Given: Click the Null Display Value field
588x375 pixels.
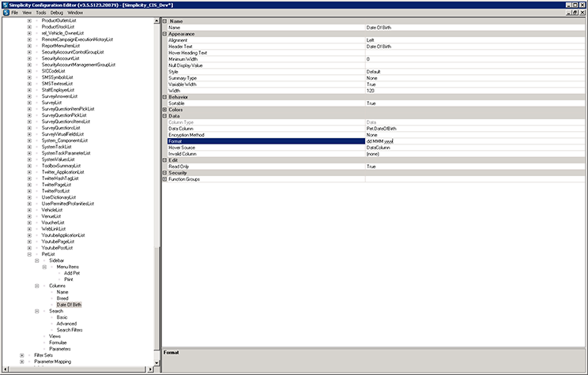Looking at the screenshot, I should pos(475,66).
